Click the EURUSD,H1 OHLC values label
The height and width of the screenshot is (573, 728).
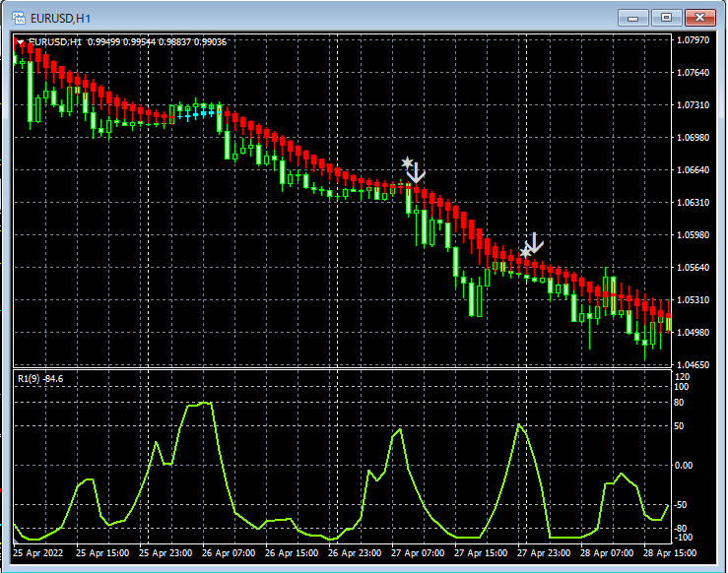tap(128, 42)
